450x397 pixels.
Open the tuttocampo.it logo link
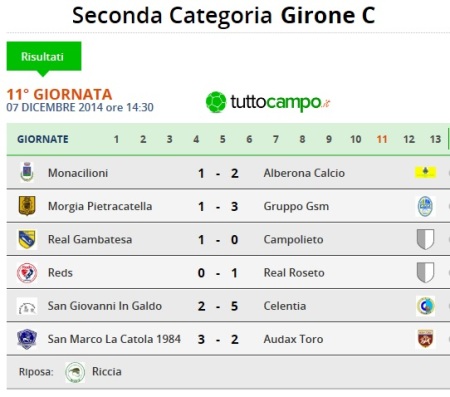[x=268, y=102]
